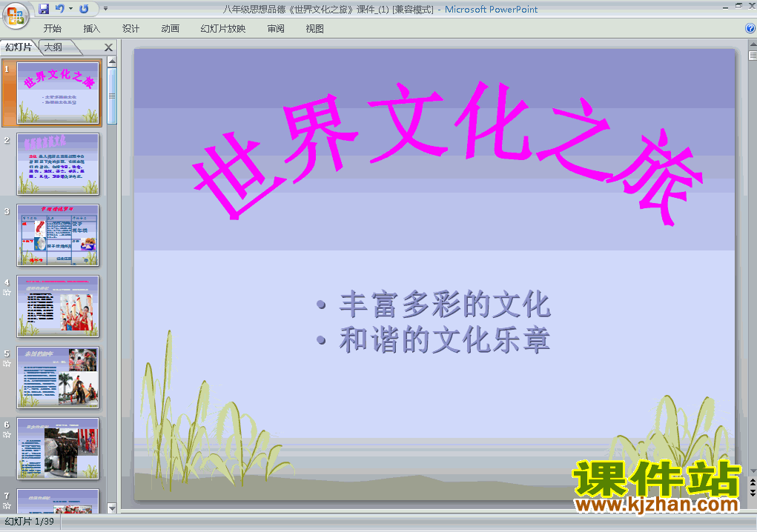Go to next slide with double-down arrow
Image resolution: width=757 pixels, height=532 pixels.
[753, 493]
